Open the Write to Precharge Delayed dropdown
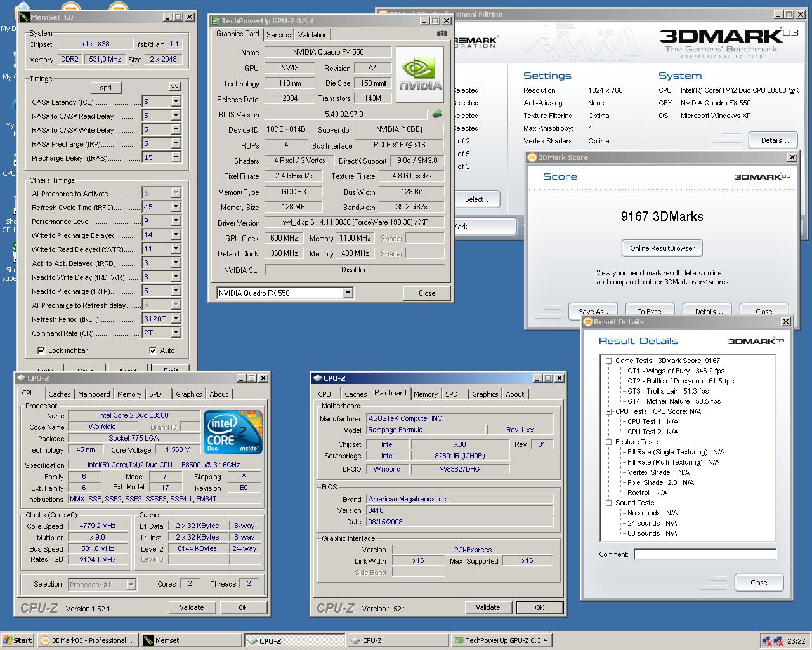Viewport: 812px width, 650px height. pos(176,235)
